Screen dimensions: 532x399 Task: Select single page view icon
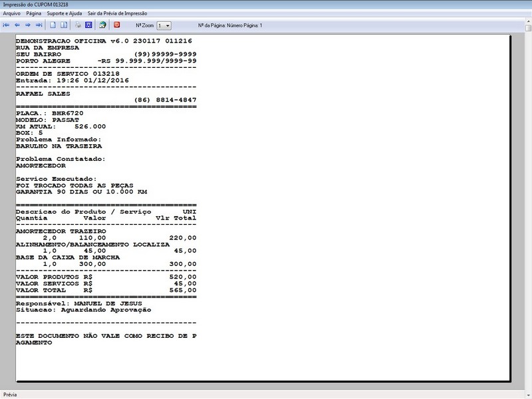tap(53, 25)
